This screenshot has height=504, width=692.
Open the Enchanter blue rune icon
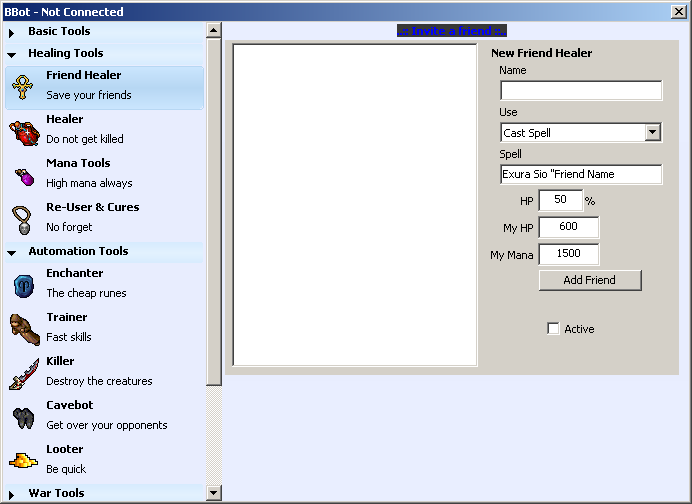24,285
